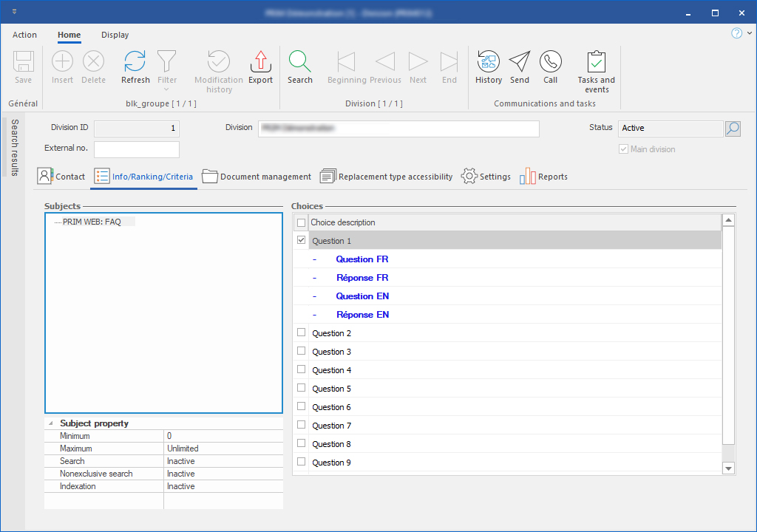Select the PRIM WEB: FAQ subject
The height and width of the screenshot is (532, 757).
click(x=92, y=222)
